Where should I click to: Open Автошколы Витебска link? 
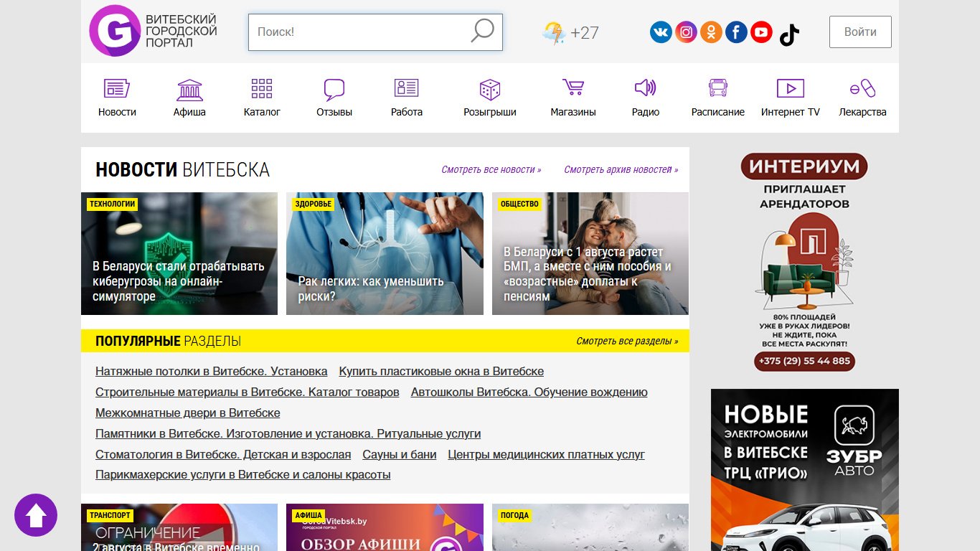529,392
